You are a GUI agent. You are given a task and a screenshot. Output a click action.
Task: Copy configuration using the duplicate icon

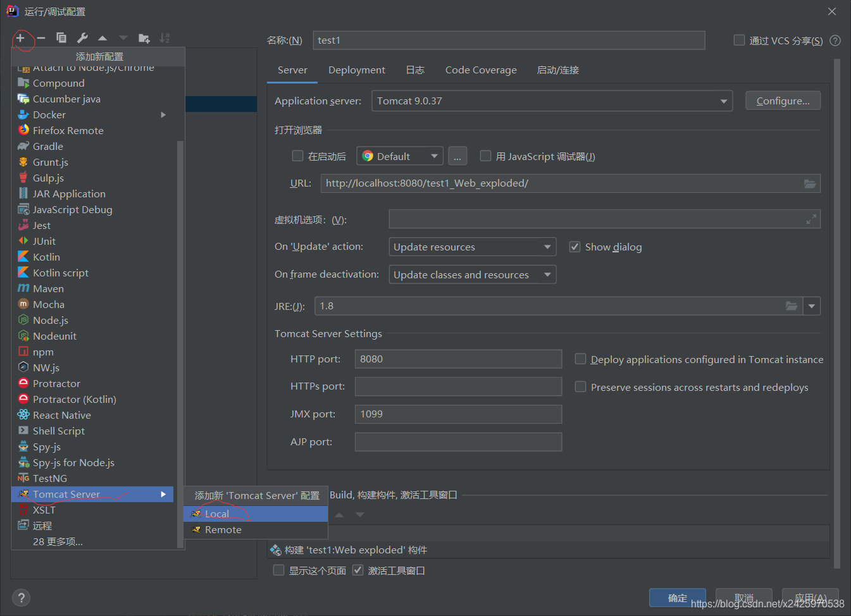tap(61, 38)
